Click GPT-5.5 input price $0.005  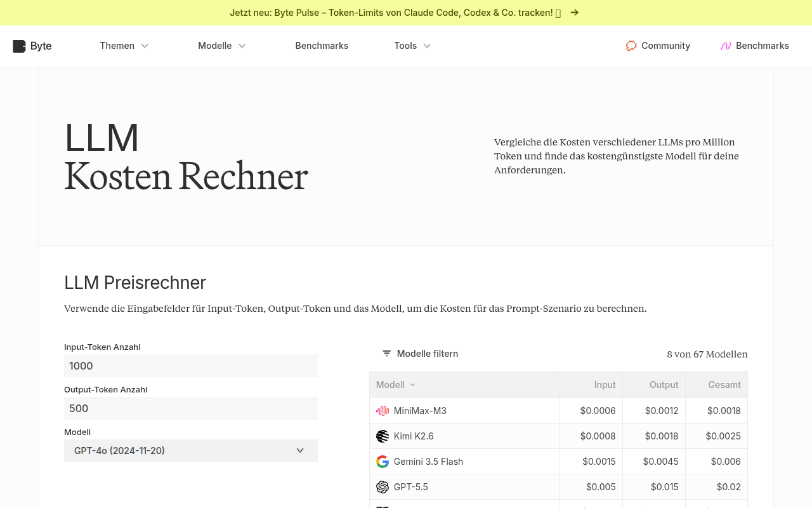click(x=601, y=487)
